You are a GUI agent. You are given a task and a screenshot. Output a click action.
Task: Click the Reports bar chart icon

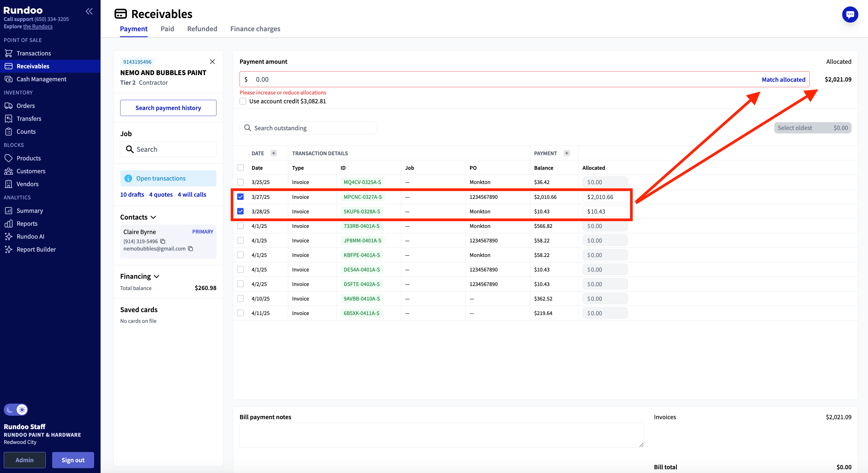[x=8, y=224]
